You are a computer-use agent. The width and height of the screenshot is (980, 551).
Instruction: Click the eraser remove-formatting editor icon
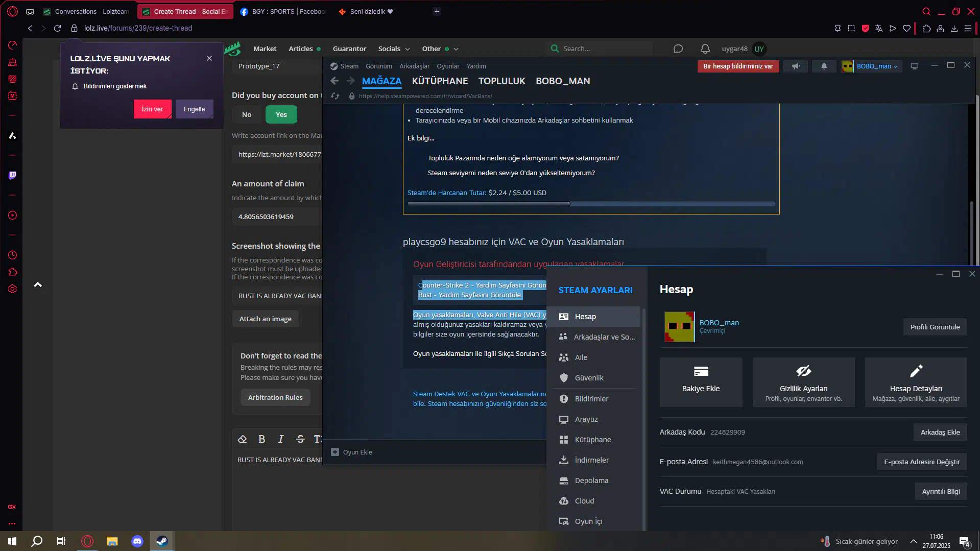point(243,439)
